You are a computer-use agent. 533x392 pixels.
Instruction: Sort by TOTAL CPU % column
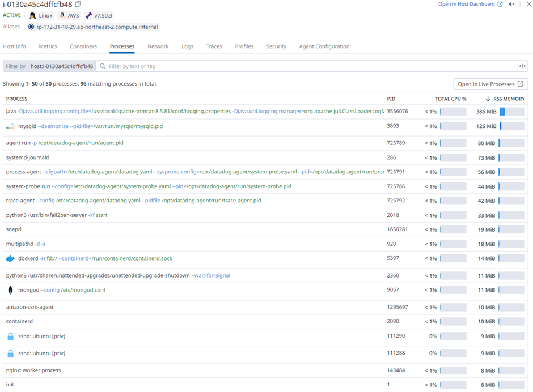pos(451,99)
